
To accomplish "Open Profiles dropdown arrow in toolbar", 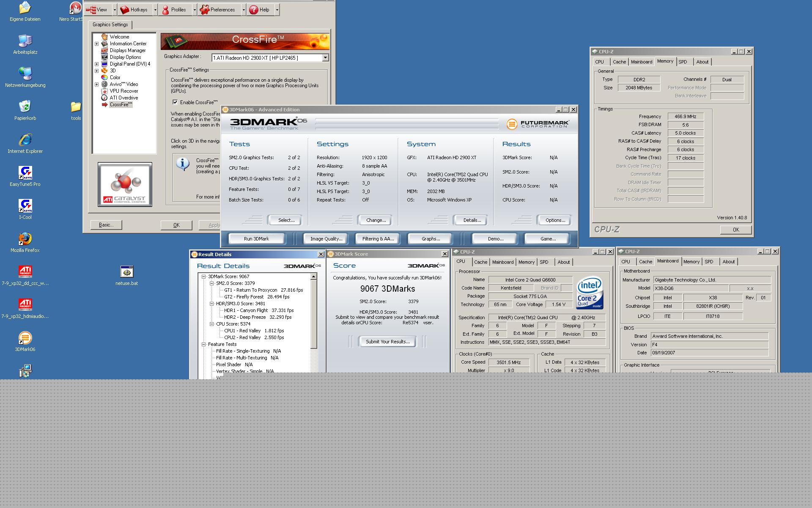I will pos(195,9).
